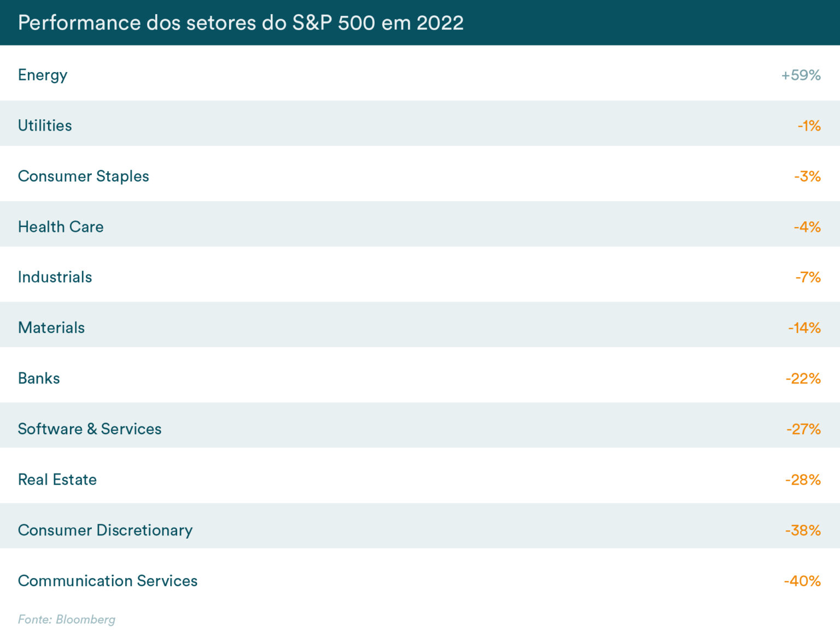The height and width of the screenshot is (642, 840).
Task: Click the +59% value for Energy
Action: pyautogui.click(x=801, y=75)
